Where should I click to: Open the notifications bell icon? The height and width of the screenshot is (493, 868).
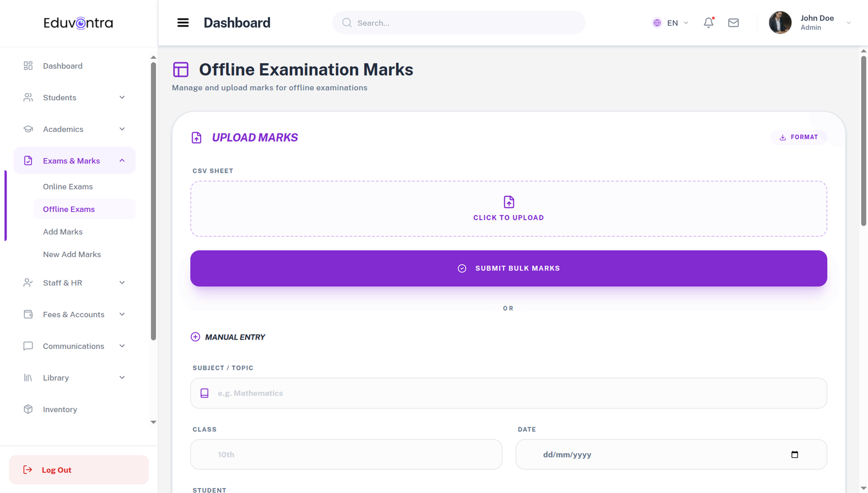pos(709,23)
